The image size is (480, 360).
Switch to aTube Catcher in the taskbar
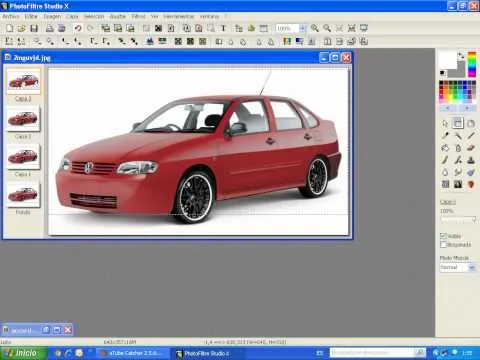(132, 353)
